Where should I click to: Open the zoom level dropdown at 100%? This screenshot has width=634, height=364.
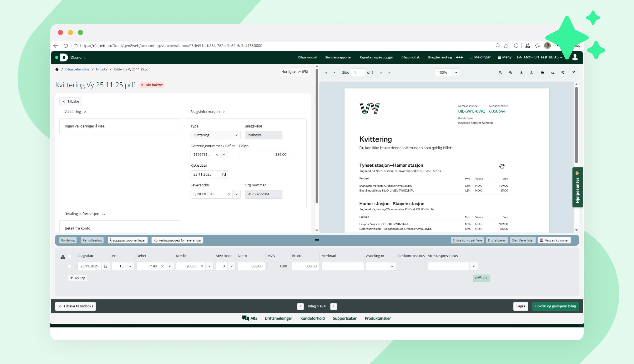click(x=456, y=73)
